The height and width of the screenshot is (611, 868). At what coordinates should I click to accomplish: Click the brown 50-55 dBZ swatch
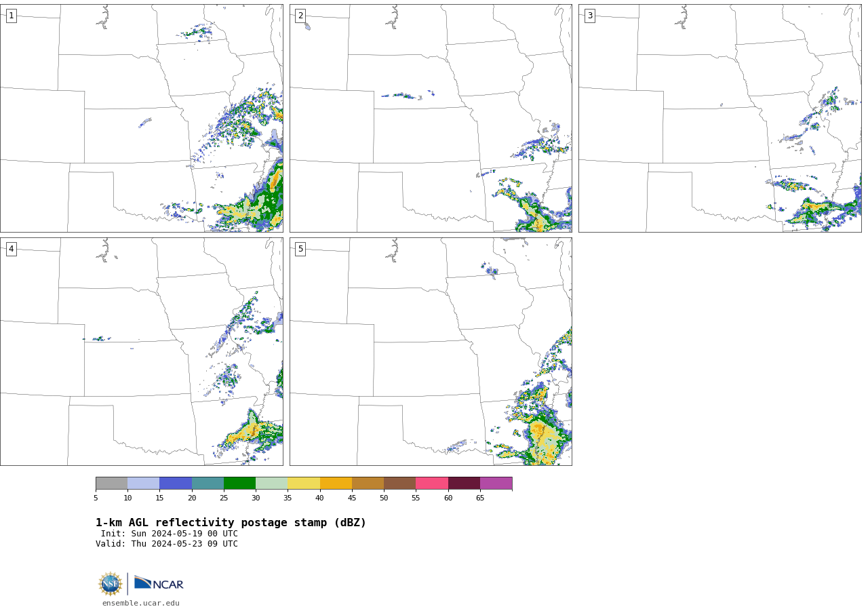click(x=399, y=483)
